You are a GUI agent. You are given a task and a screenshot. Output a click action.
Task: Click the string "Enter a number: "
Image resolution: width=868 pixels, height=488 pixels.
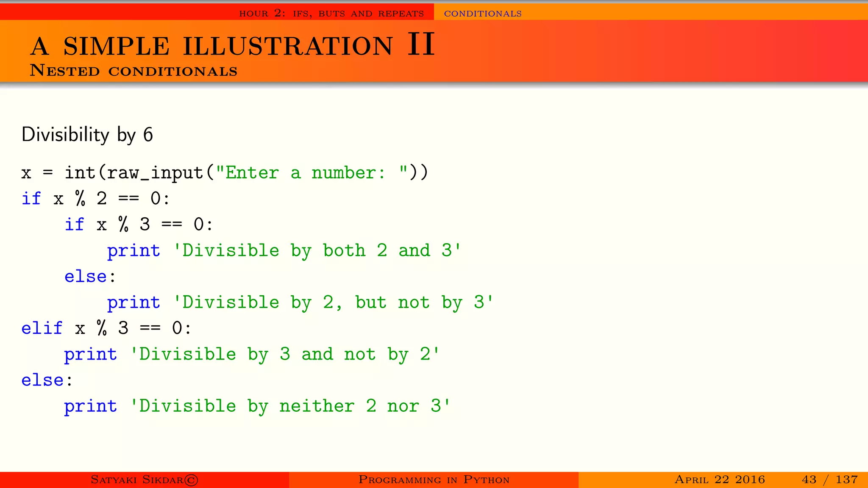[x=312, y=172]
